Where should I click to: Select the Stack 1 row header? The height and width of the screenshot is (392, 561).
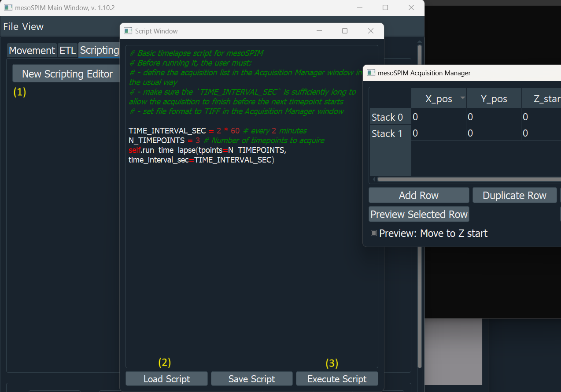387,133
